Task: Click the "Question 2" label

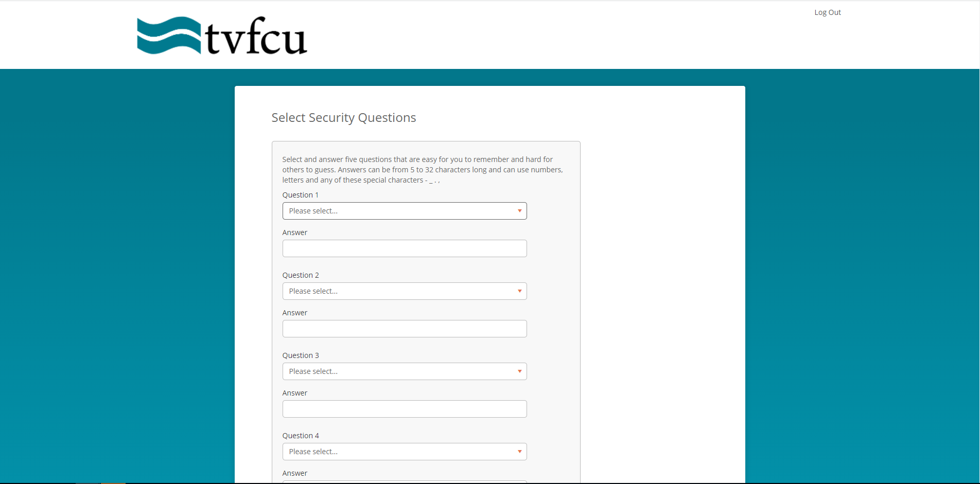Action: pos(301,275)
